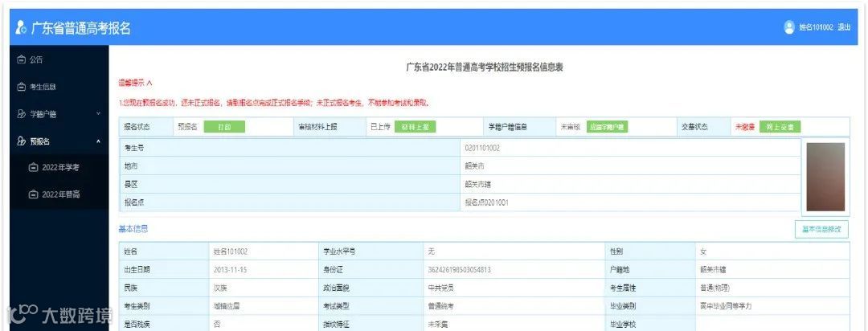Click the 2022年学考 submenu icon
Viewport: 868px width, 331px height.
click(x=33, y=167)
